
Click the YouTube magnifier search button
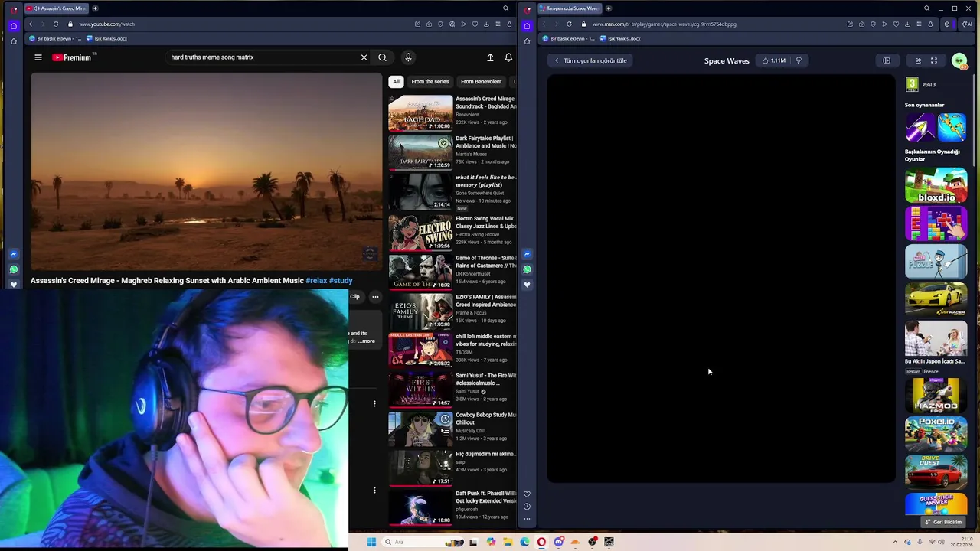tap(382, 57)
